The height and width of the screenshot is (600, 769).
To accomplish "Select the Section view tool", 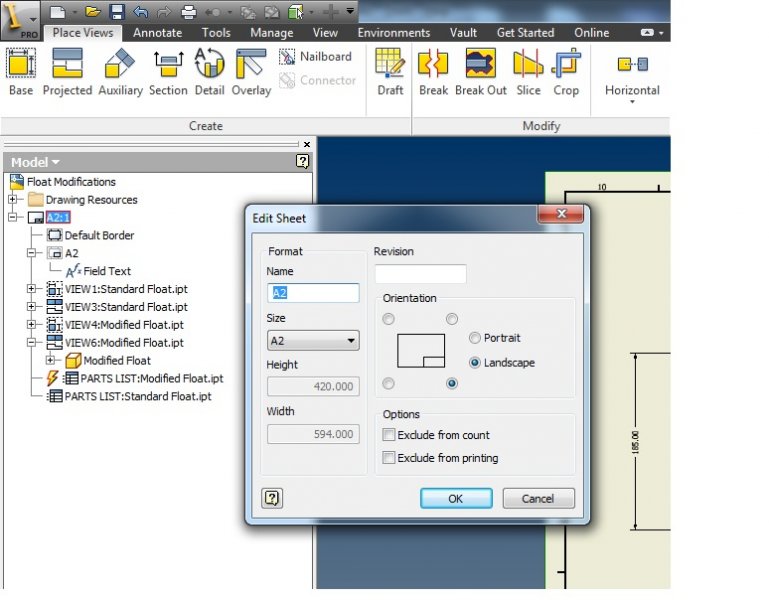I will [168, 72].
